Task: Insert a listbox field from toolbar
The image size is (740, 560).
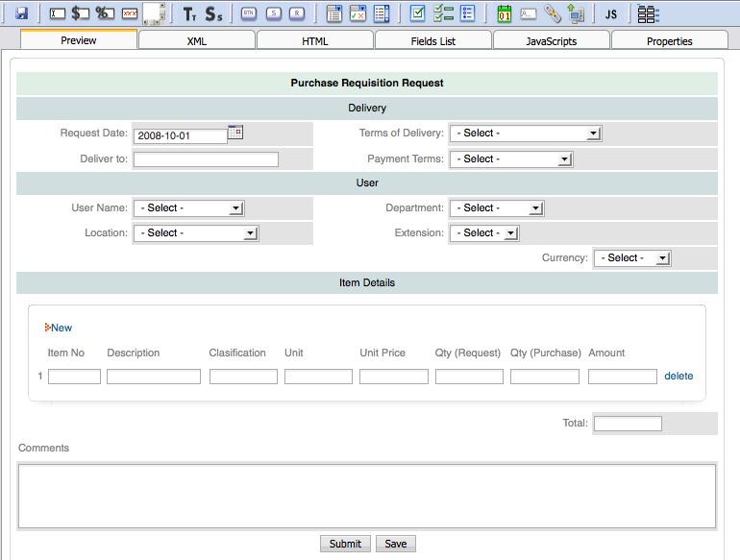Action: (x=382, y=13)
